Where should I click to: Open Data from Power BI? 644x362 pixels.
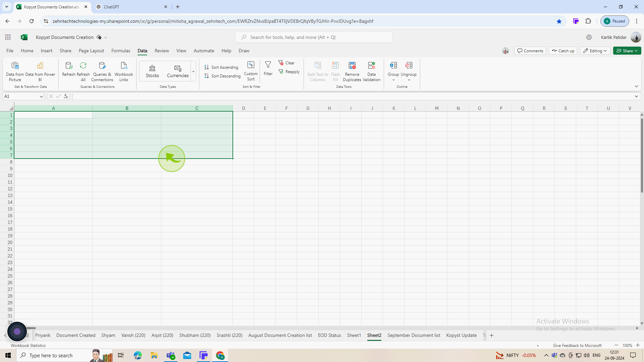click(40, 71)
